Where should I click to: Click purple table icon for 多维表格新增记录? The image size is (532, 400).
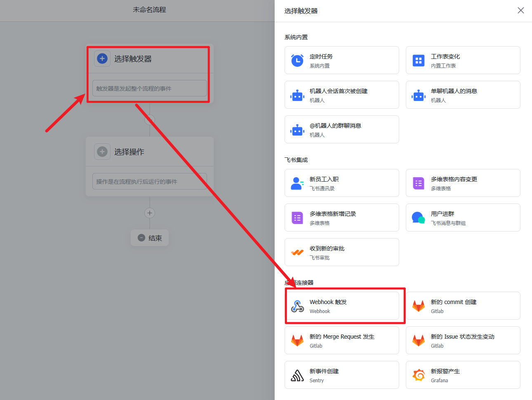pyautogui.click(x=297, y=218)
